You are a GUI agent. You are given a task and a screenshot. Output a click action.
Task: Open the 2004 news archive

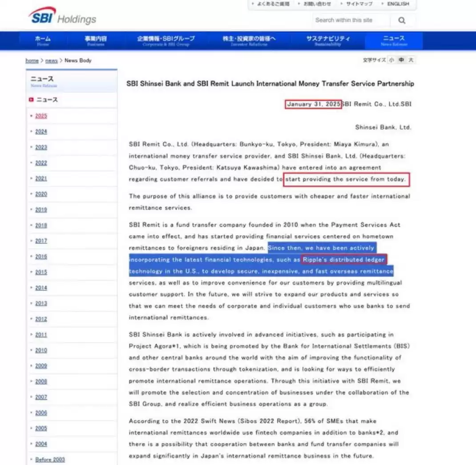pyautogui.click(x=41, y=444)
